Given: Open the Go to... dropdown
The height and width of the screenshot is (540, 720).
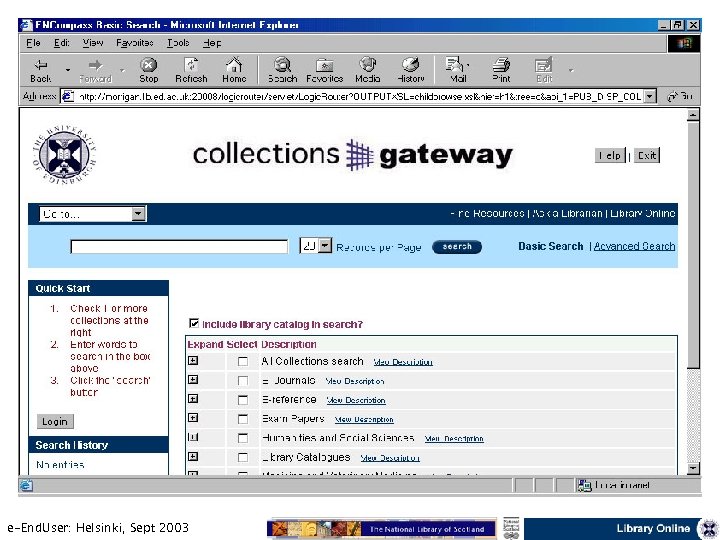Looking at the screenshot, I should coord(93,214).
